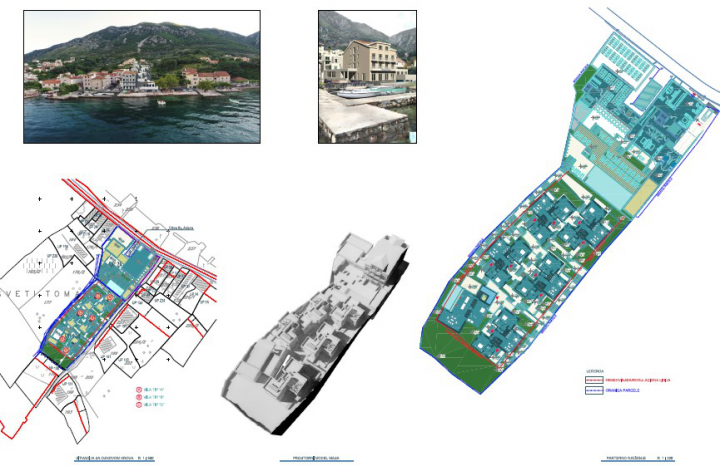Click the red boundary line sample in legend
Screen dimensions: 720x466
[594, 380]
